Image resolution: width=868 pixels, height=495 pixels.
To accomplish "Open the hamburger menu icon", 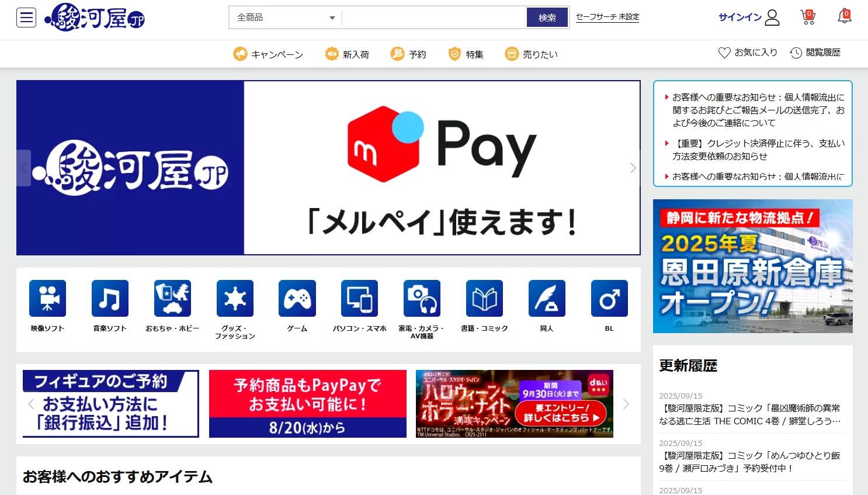I will (26, 18).
